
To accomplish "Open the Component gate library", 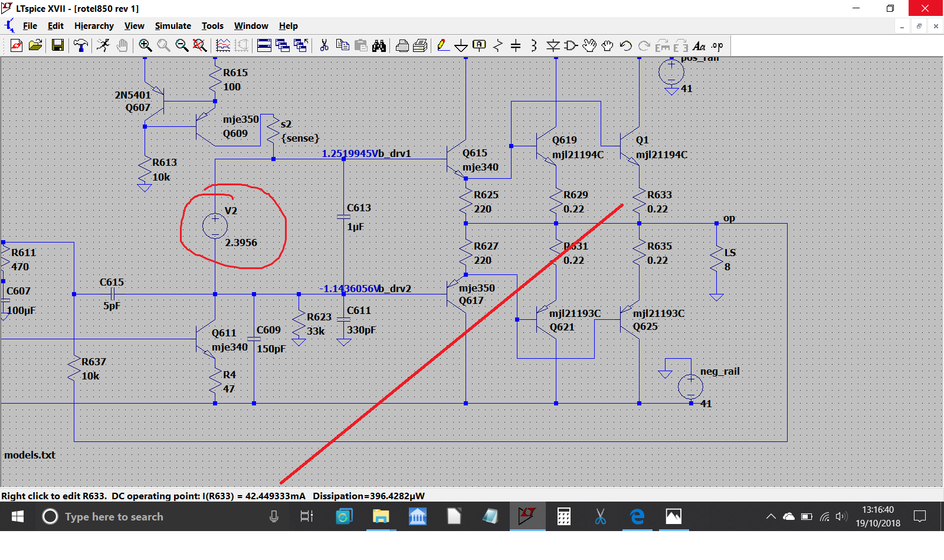I will tap(571, 45).
